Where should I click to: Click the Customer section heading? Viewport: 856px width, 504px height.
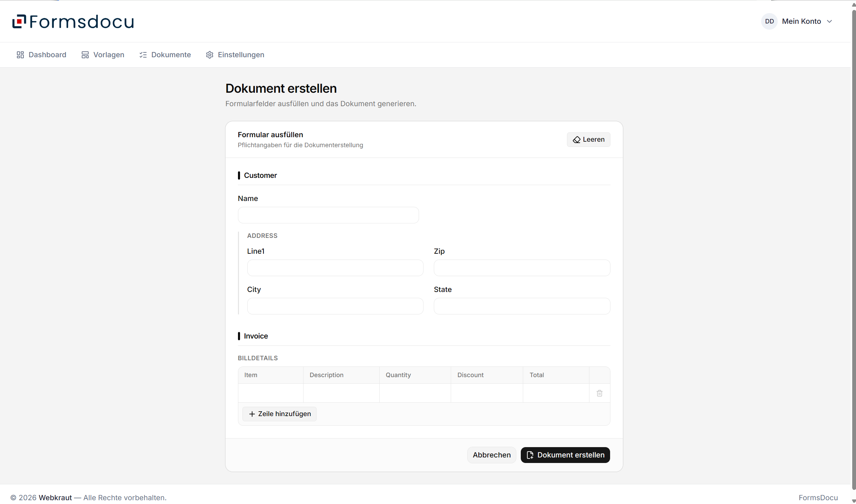pyautogui.click(x=260, y=175)
